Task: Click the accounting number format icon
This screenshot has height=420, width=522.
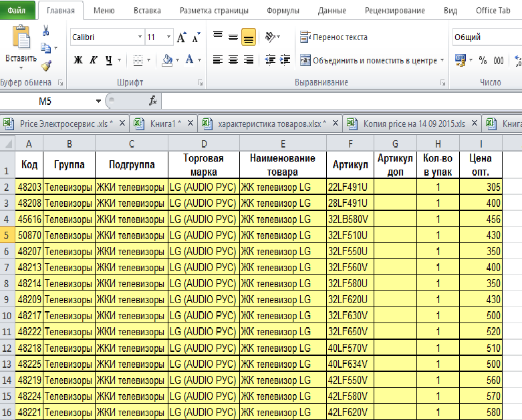Action: [461, 61]
